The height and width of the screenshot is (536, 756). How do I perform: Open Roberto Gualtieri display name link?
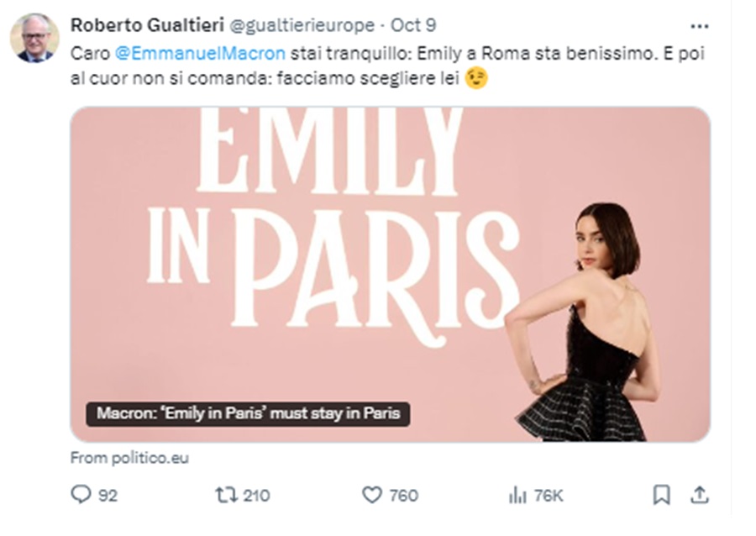coord(139,25)
